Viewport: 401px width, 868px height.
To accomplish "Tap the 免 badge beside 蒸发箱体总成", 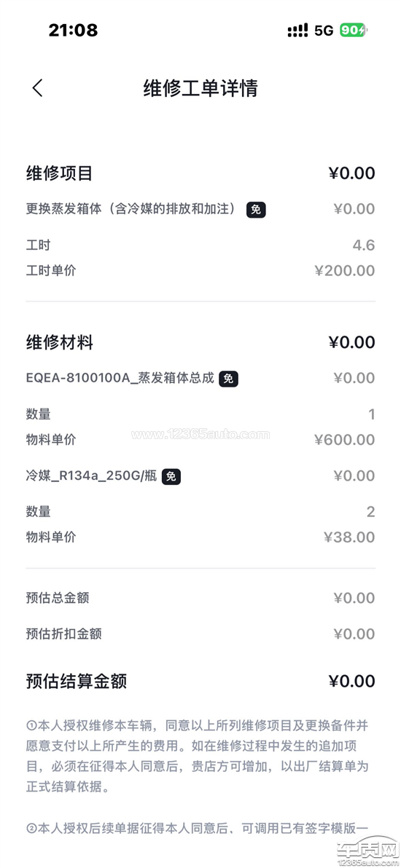I will (x=228, y=379).
